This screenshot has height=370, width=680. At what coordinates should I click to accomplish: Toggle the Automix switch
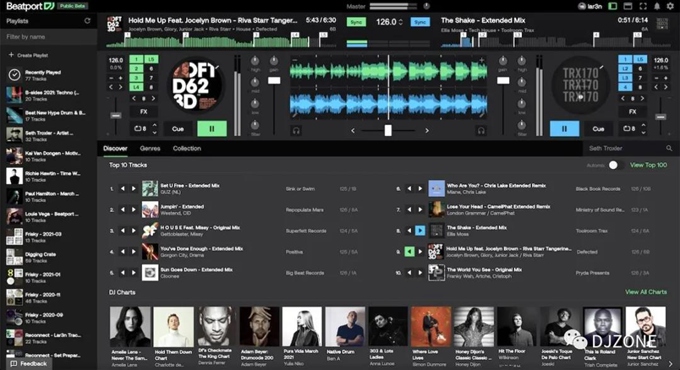click(616, 165)
